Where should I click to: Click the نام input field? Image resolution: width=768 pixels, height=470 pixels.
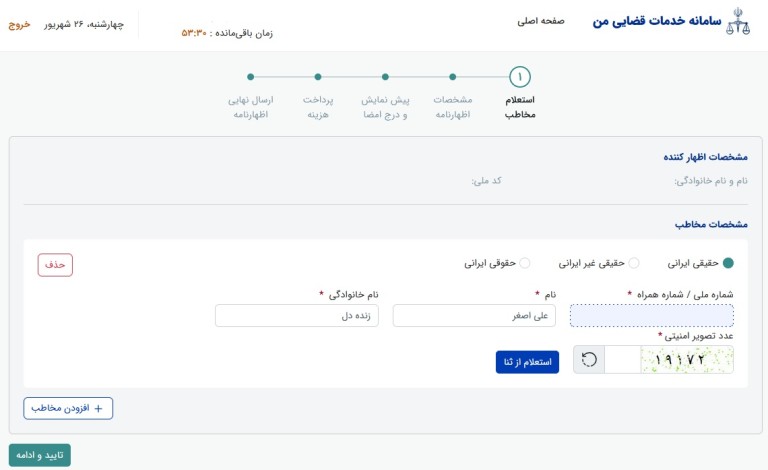point(474,316)
